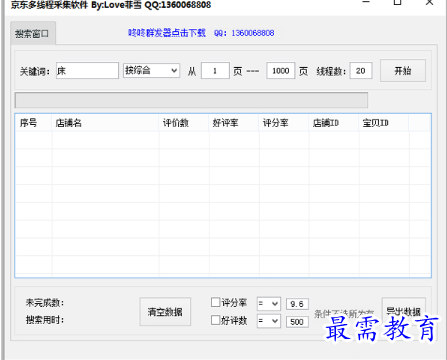Viewport: 447px width, 360px height.
Task: Select the 搜索用时 status label
Action: click(x=45, y=320)
